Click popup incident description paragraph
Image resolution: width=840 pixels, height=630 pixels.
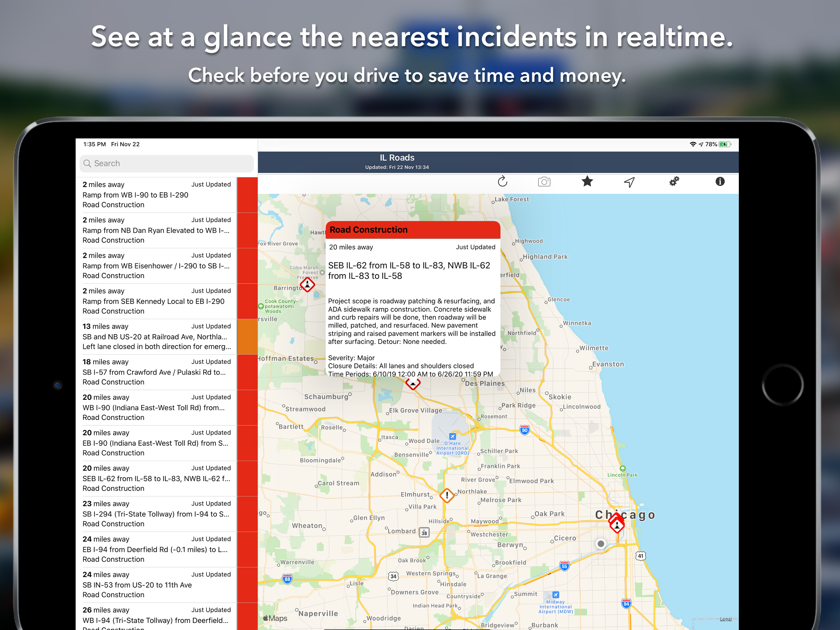point(412,321)
